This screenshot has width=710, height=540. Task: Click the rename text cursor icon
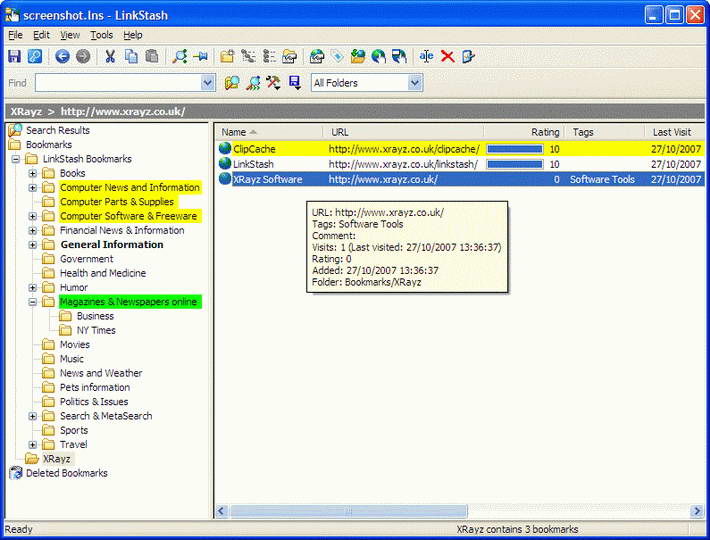[x=426, y=57]
